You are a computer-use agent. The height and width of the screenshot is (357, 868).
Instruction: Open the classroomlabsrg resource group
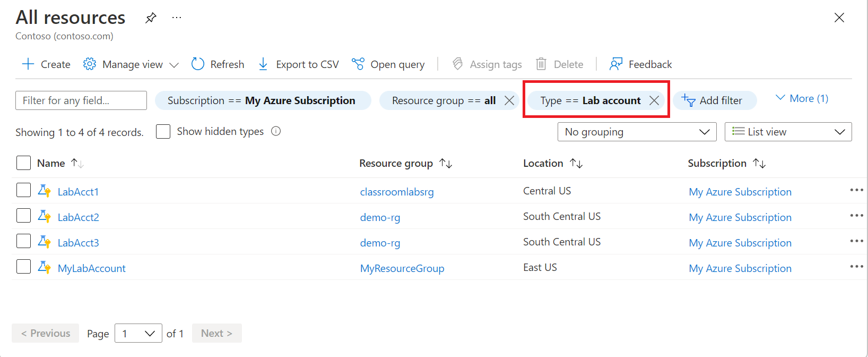pos(397,192)
